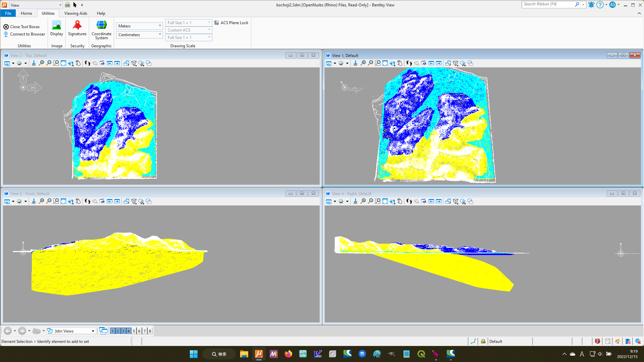
Task: Rotate View tool in View 3 - Front
Action: coord(71,201)
